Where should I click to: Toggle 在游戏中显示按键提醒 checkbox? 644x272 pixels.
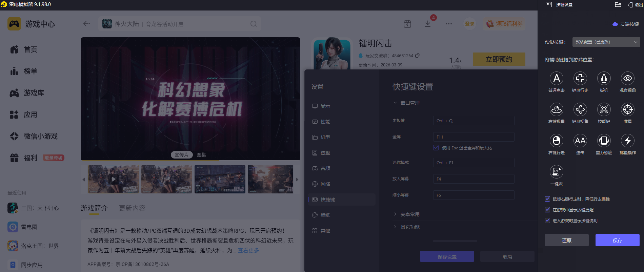(547, 210)
